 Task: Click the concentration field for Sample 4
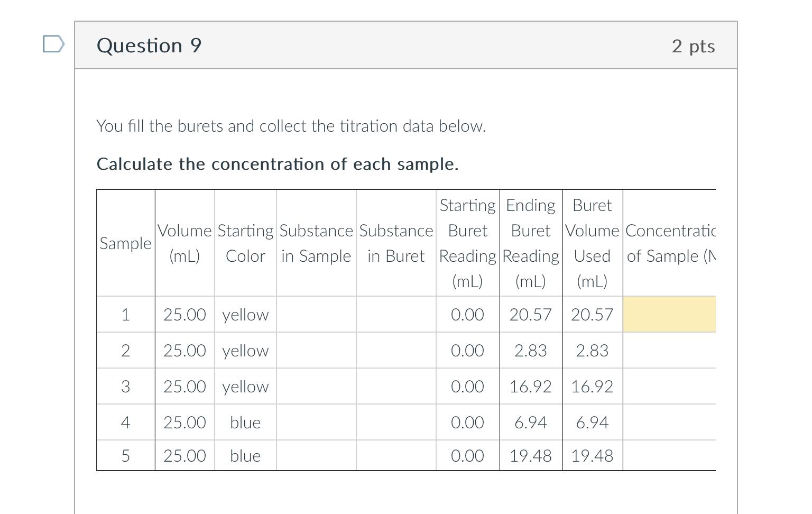tap(669, 422)
